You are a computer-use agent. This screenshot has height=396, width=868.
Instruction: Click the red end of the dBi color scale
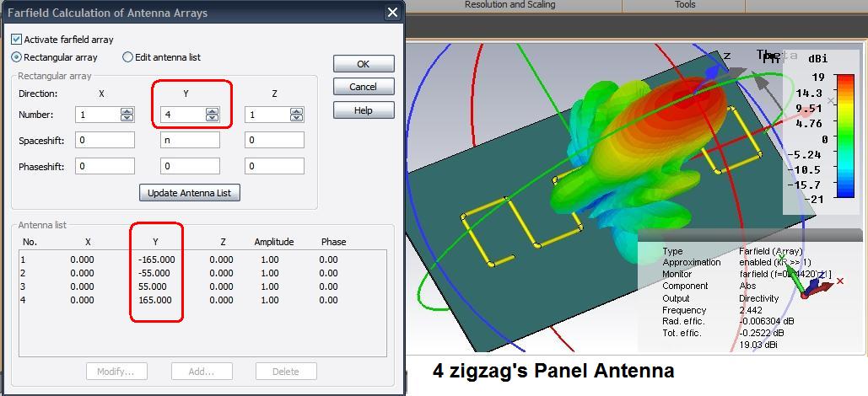click(x=844, y=80)
